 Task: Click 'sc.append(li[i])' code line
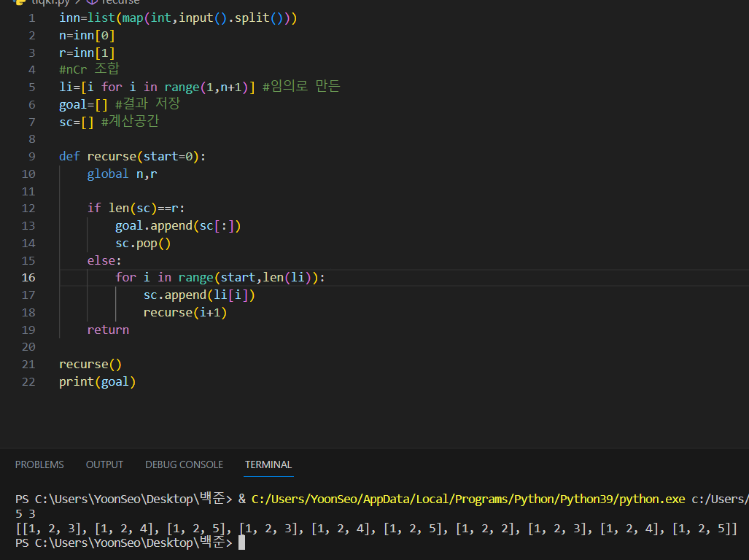pyautogui.click(x=199, y=295)
